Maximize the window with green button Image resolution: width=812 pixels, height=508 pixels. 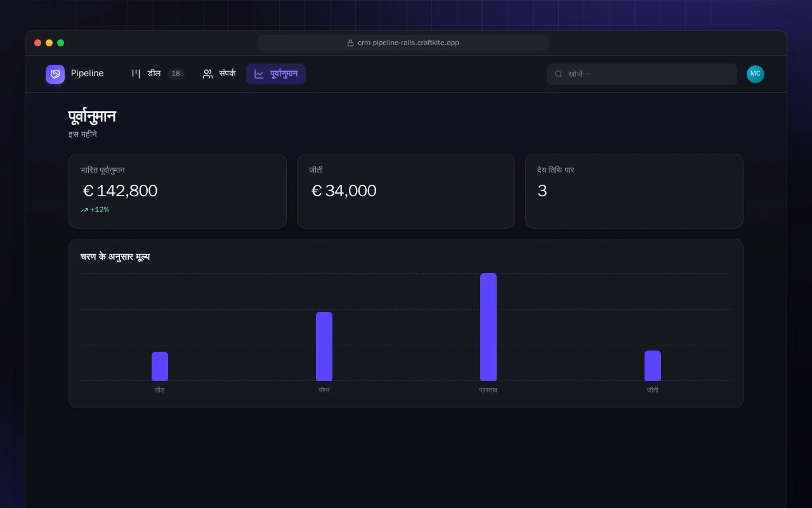[61, 43]
